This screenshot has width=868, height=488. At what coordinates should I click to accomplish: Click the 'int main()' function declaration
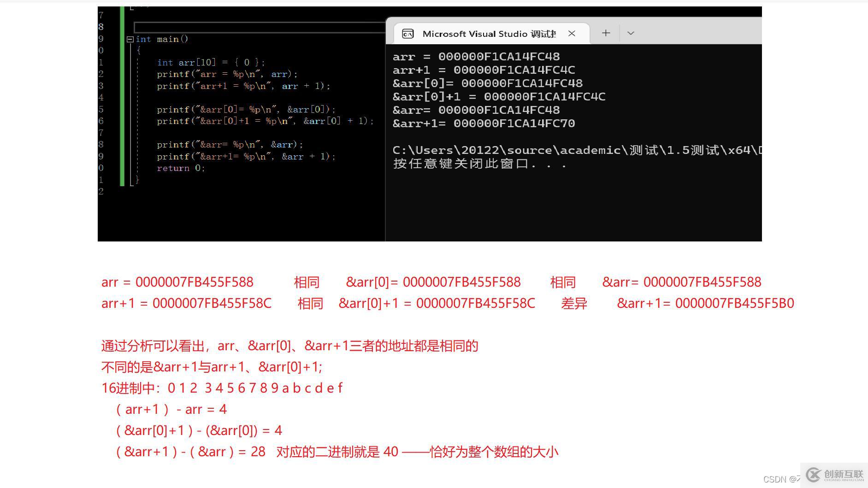(x=162, y=39)
